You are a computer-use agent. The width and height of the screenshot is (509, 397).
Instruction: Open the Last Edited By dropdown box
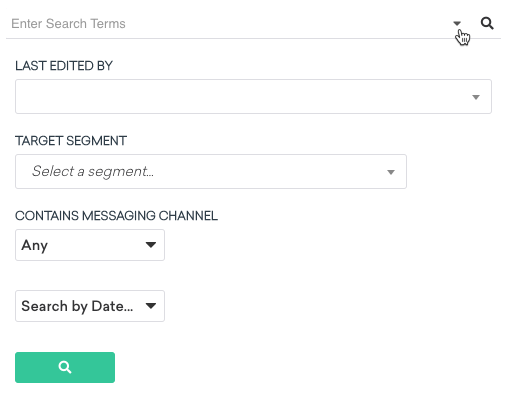pos(253,97)
